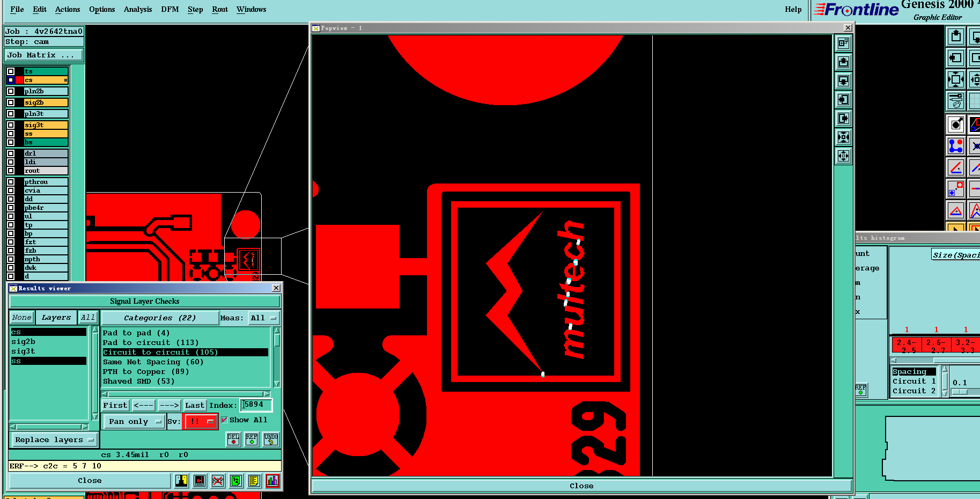The image size is (980, 499).
Task: Toggle the results histogram bar-chart icon
Action: [272, 481]
